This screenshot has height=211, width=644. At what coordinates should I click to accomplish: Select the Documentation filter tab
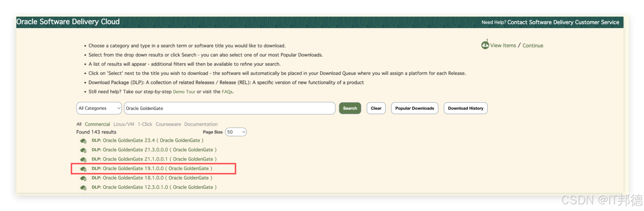coord(201,124)
